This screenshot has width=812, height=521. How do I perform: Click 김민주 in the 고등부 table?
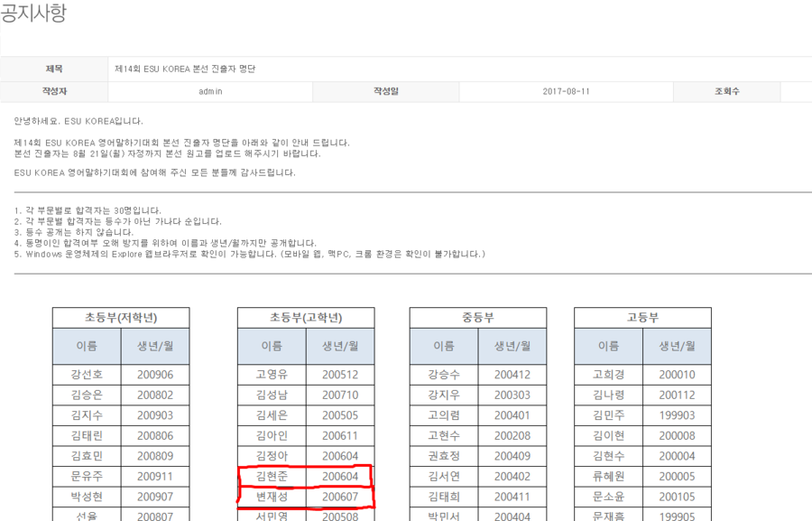(x=609, y=415)
